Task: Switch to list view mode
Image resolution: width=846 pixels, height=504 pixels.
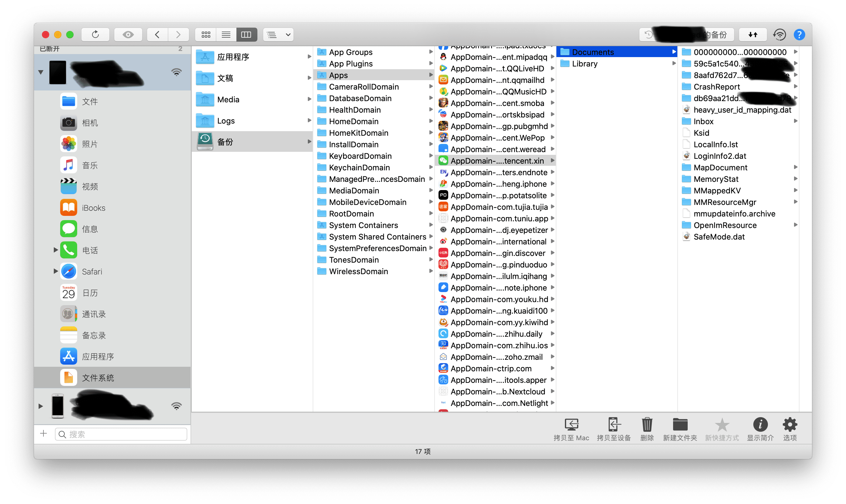Action: pyautogui.click(x=226, y=34)
